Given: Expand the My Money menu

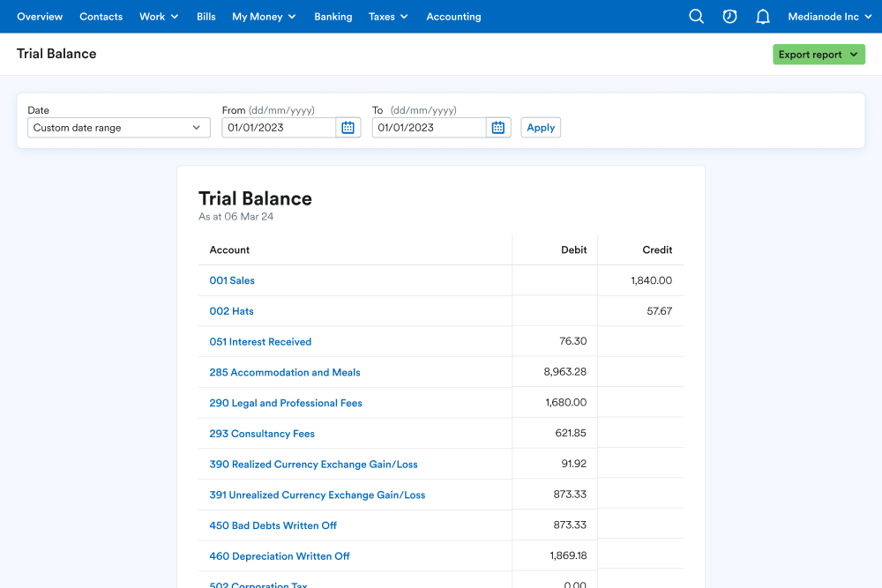Looking at the screenshot, I should click(x=264, y=17).
